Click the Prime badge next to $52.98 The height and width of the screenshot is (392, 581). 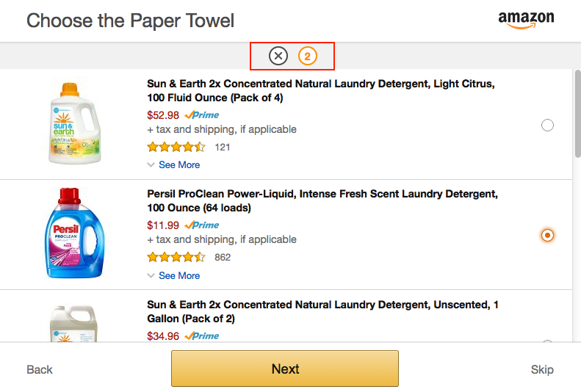(202, 115)
